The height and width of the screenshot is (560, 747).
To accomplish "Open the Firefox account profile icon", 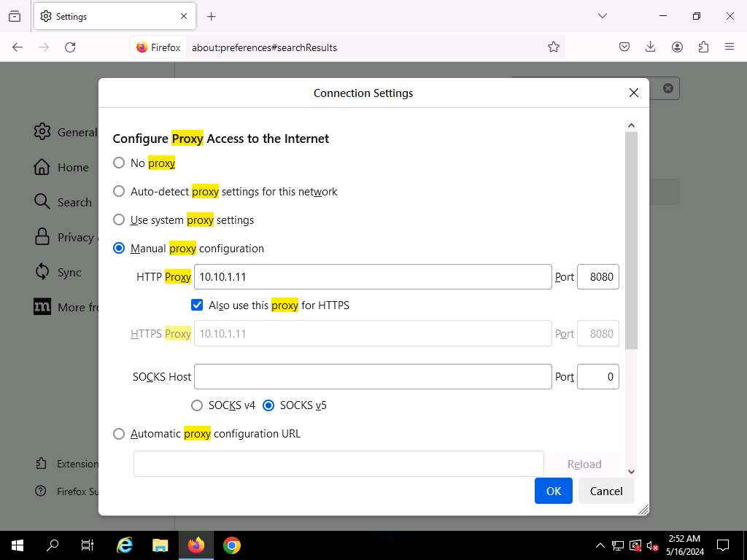I will [677, 47].
